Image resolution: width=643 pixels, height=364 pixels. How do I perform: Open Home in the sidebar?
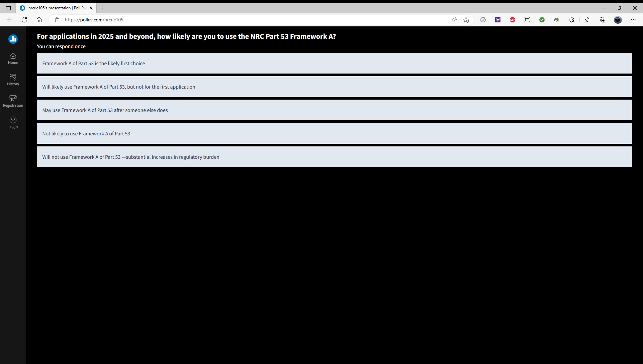click(13, 58)
